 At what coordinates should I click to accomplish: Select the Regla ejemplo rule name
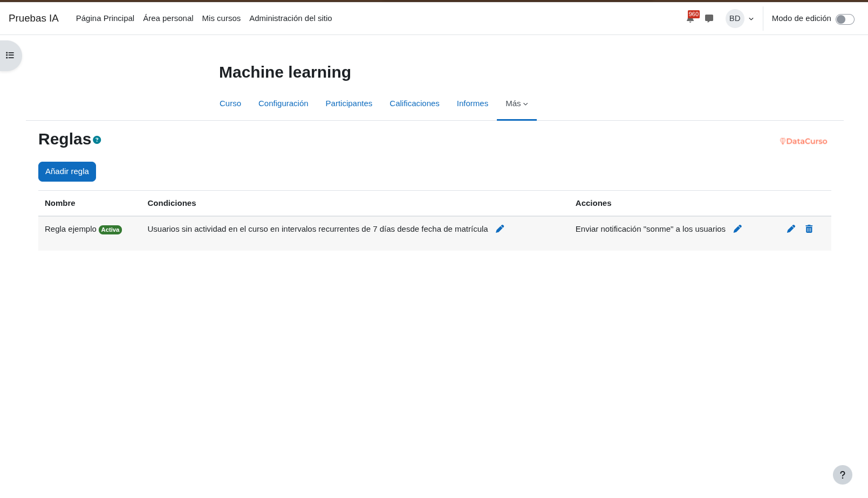click(69, 229)
